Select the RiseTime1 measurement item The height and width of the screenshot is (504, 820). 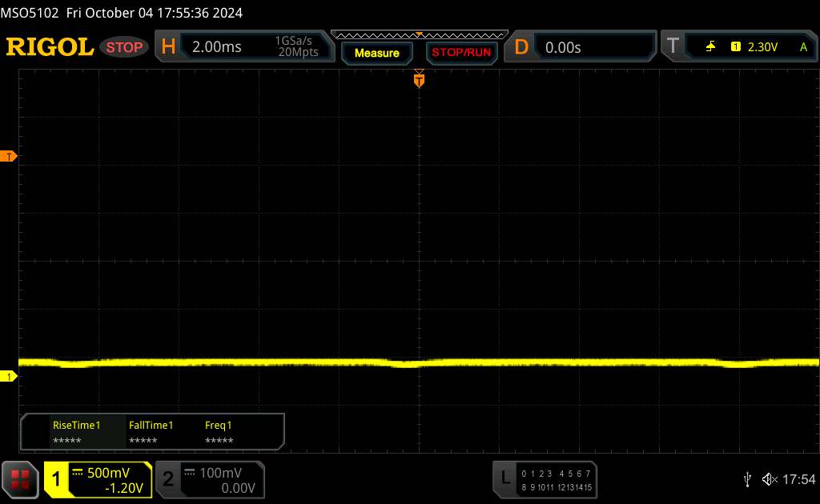[x=76, y=432]
